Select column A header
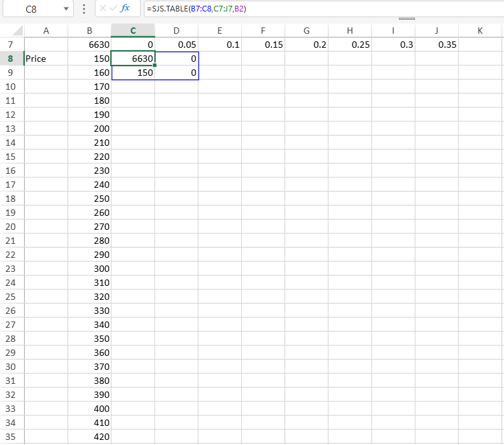This screenshot has width=504, height=445. [46, 31]
